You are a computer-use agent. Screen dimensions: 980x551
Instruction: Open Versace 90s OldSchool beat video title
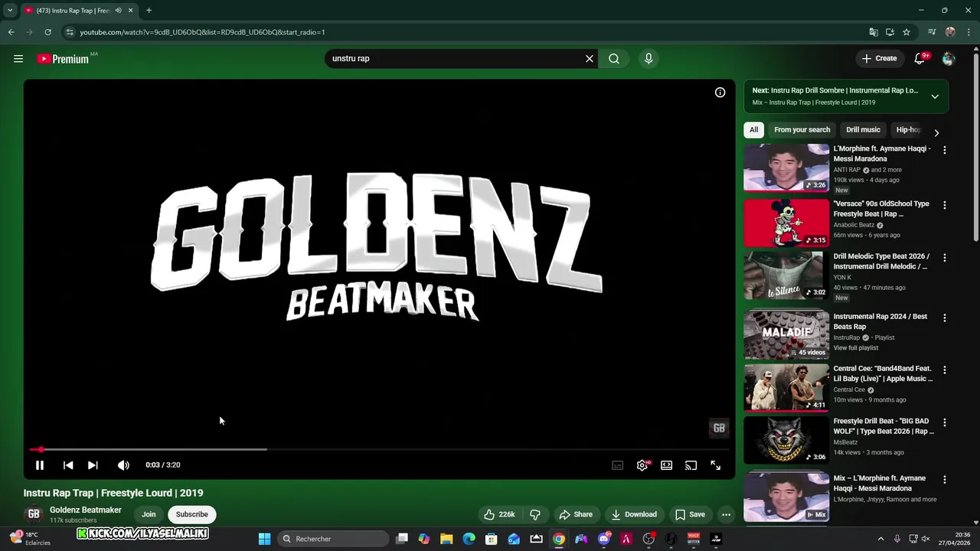881,209
